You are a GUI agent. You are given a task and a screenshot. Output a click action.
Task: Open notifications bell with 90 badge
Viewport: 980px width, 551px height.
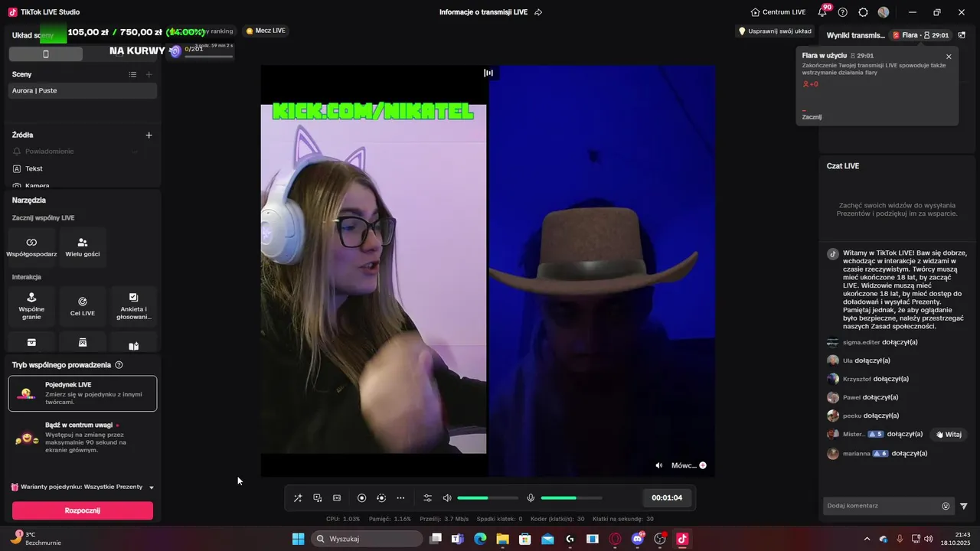pyautogui.click(x=823, y=11)
